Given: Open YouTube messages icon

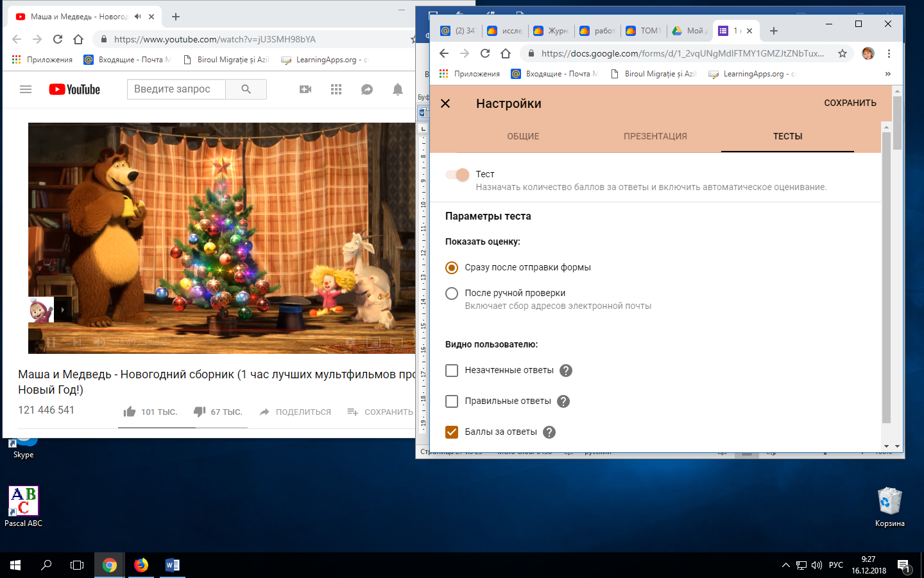Looking at the screenshot, I should (x=367, y=89).
